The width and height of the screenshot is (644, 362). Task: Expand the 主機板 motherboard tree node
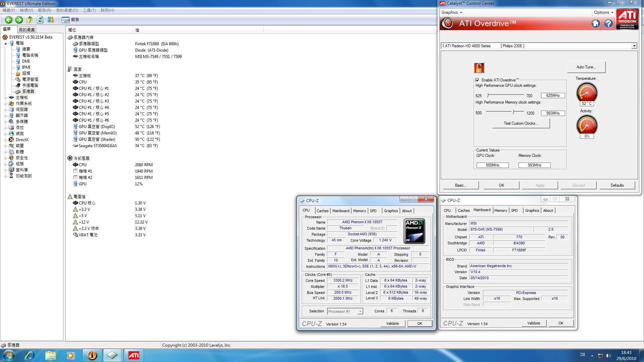click(x=6, y=98)
